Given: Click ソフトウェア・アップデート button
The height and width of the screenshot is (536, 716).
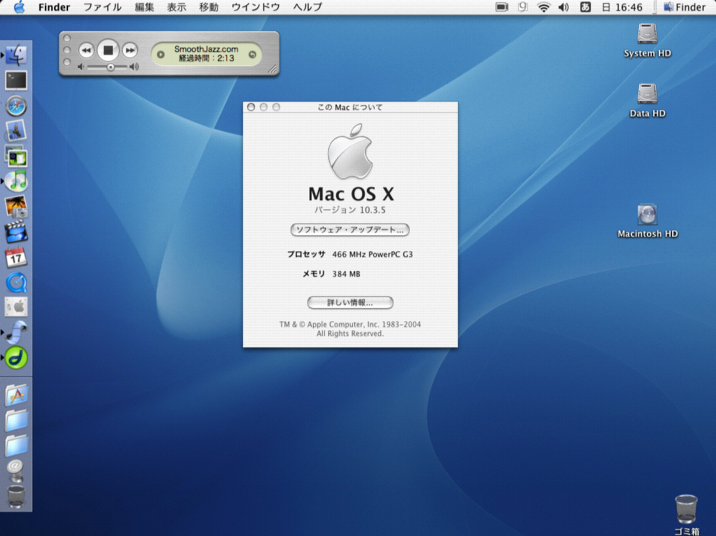Looking at the screenshot, I should tap(350, 230).
